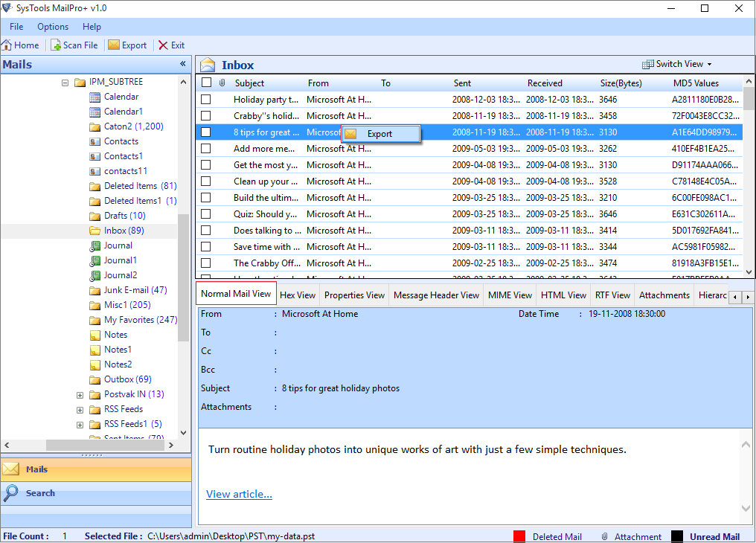Click the folder tree scroll up arrow

(183, 83)
